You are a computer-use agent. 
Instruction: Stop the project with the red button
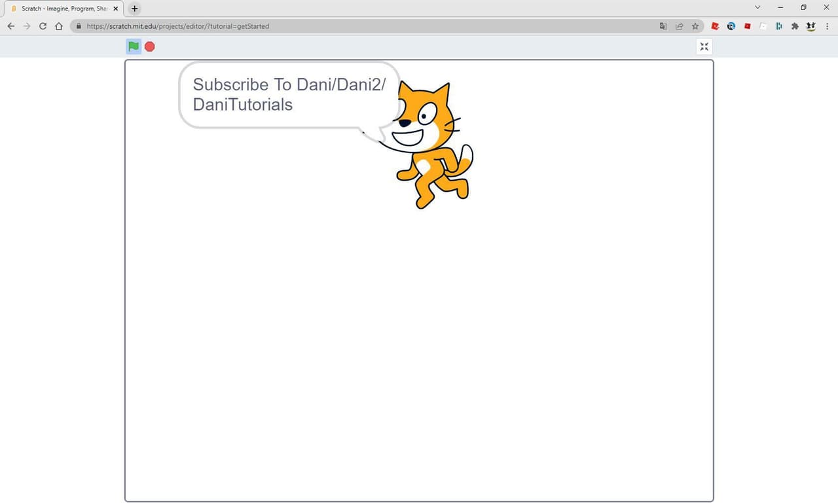pyautogui.click(x=150, y=46)
